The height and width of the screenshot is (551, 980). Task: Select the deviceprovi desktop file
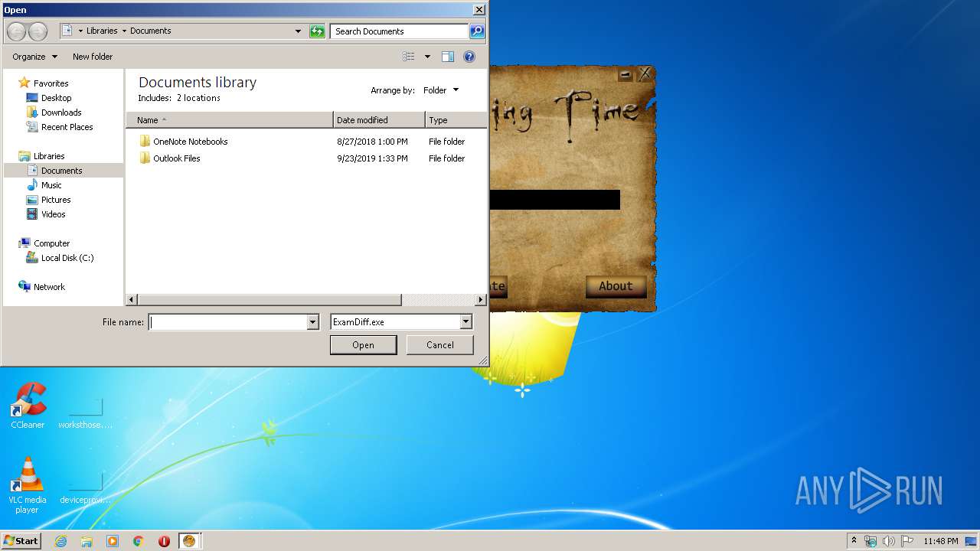pos(86,488)
